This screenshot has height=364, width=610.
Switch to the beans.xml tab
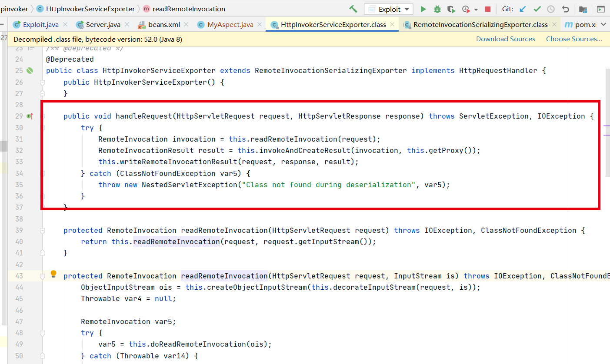pyautogui.click(x=164, y=24)
